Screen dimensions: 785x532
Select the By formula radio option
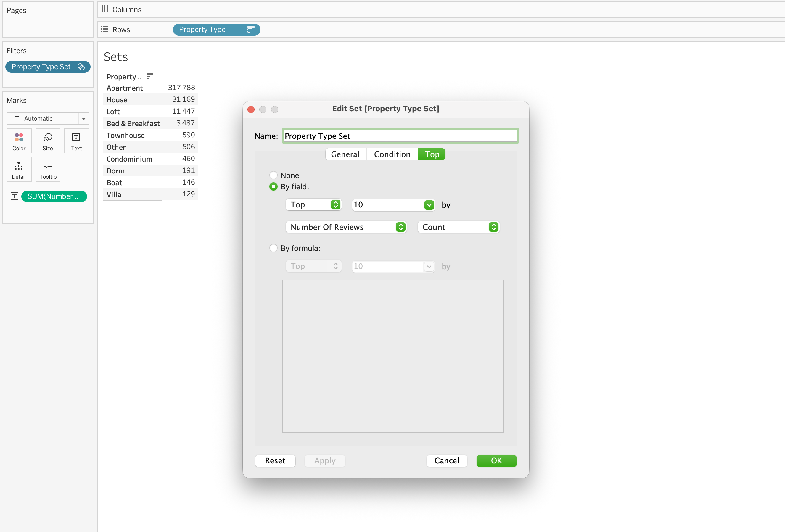click(273, 248)
